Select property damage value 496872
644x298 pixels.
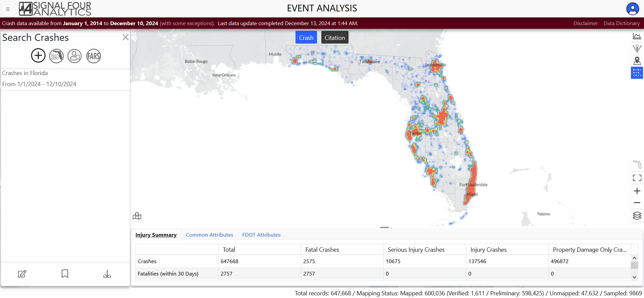click(559, 261)
